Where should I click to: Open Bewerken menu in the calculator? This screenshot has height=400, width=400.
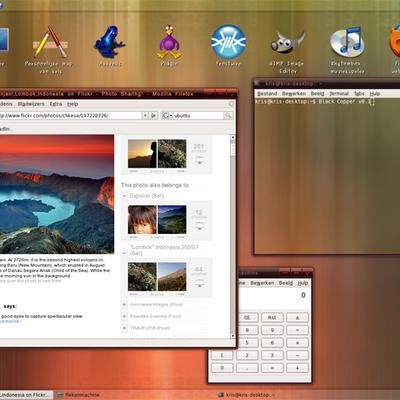[x=262, y=283]
